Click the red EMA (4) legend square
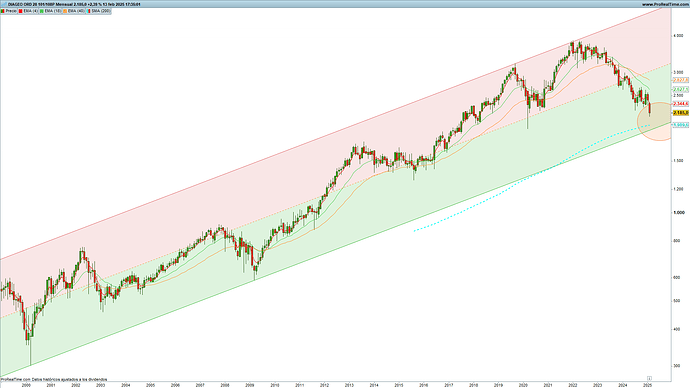This screenshot has height=388, width=690. click(x=21, y=11)
